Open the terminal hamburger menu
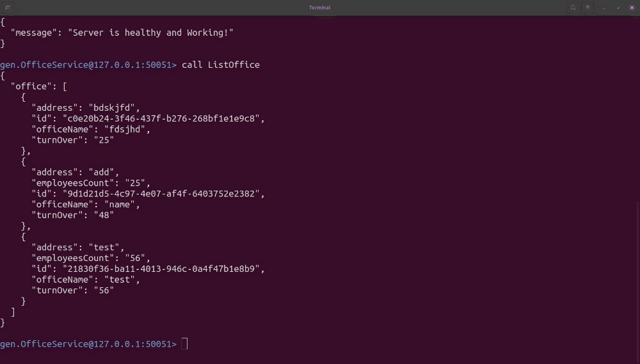Image resolution: width=640 pixels, height=364 pixels. coord(588,8)
